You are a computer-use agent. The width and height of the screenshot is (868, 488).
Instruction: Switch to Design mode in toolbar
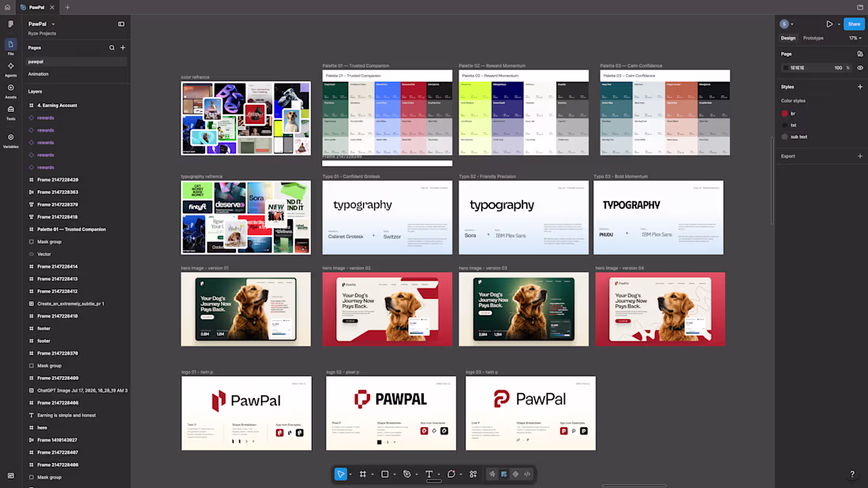coord(503,474)
